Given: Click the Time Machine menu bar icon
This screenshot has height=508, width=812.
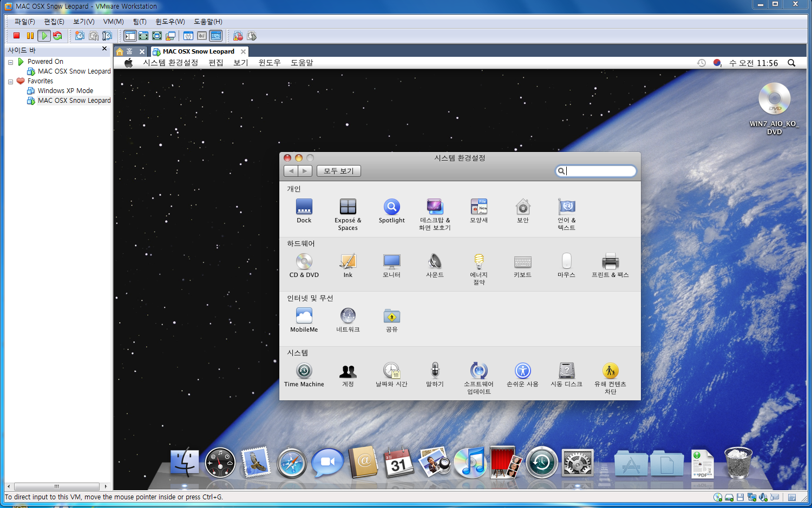Looking at the screenshot, I should point(702,63).
